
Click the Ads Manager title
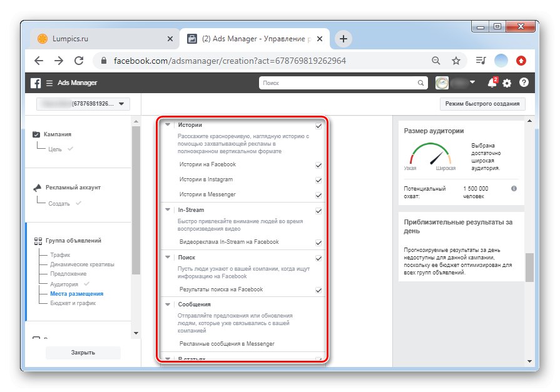click(x=77, y=83)
